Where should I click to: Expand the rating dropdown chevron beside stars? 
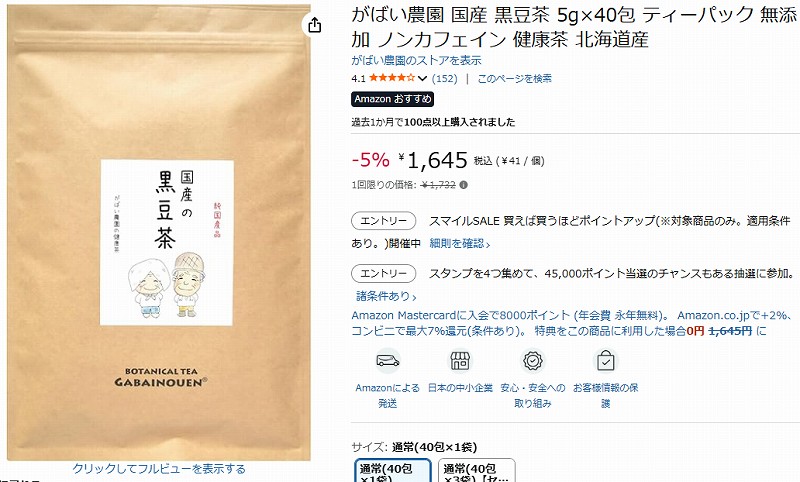422,79
